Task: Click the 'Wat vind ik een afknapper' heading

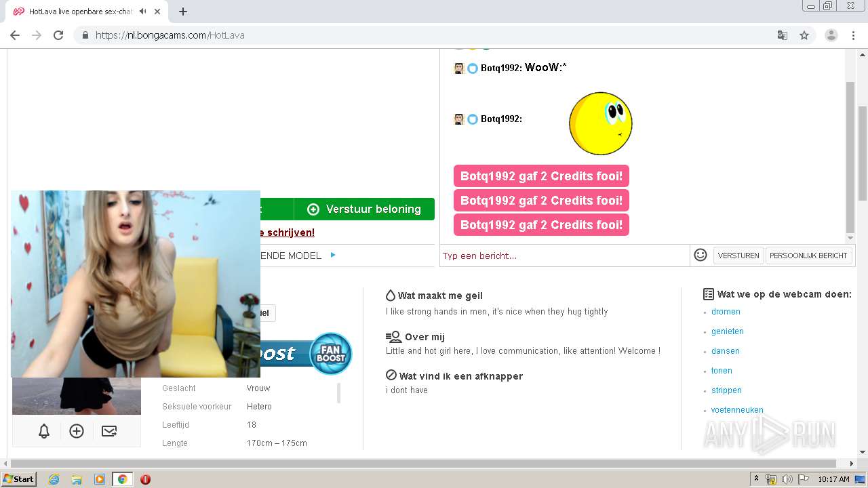Action: click(461, 376)
